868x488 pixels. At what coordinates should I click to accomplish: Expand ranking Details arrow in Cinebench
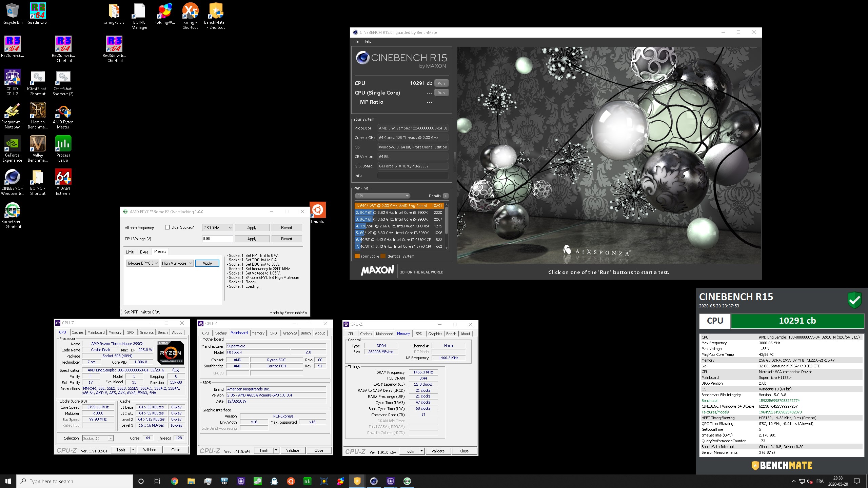point(446,196)
